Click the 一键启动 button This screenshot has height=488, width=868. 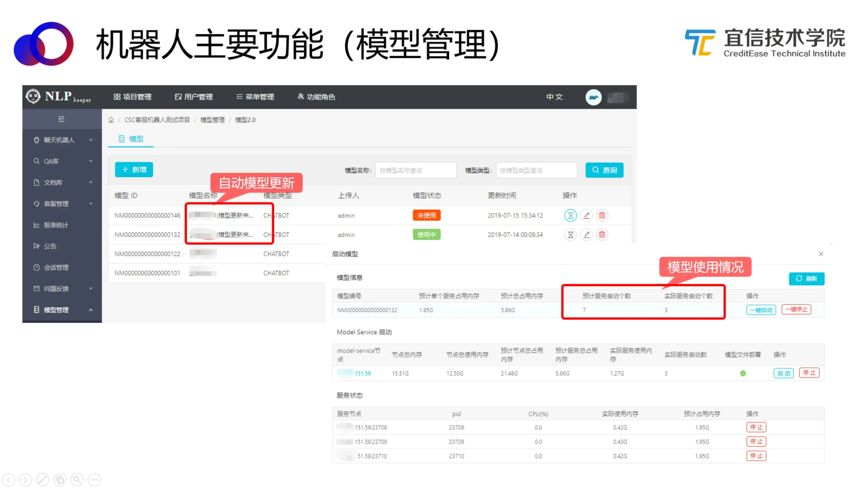coord(761,310)
